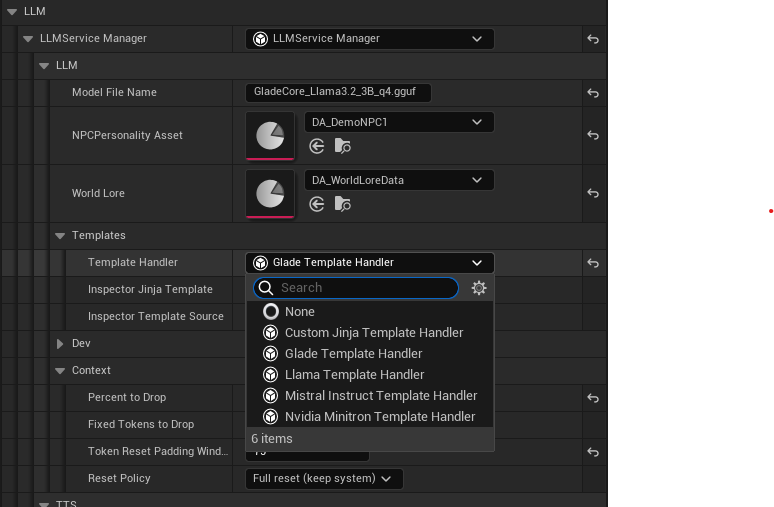Click the NPCPersonality Asset thumbnail
This screenshot has height=507, width=774.
pos(270,136)
